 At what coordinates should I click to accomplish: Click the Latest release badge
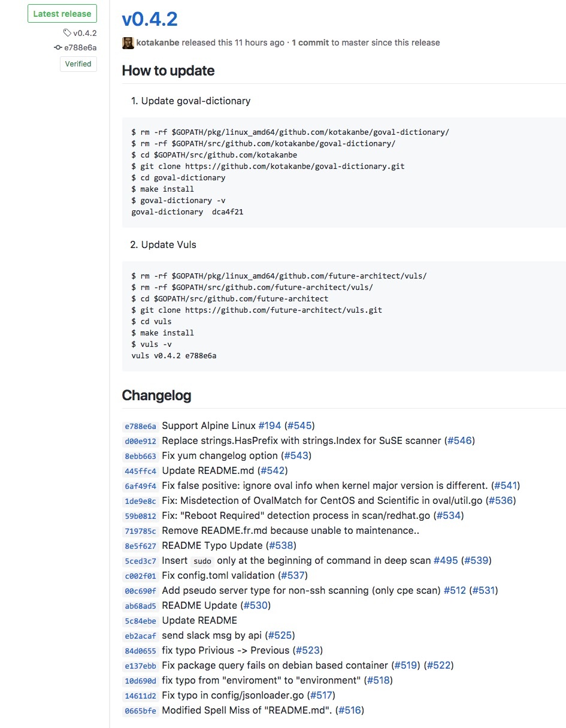tap(62, 14)
